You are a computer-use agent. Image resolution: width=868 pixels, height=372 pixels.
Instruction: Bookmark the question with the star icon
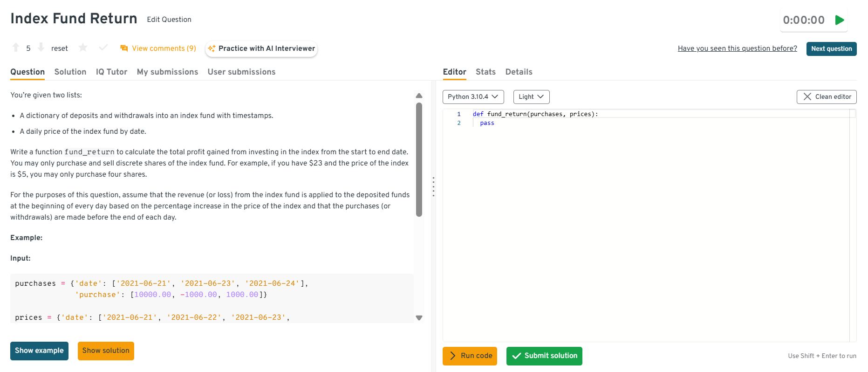83,48
